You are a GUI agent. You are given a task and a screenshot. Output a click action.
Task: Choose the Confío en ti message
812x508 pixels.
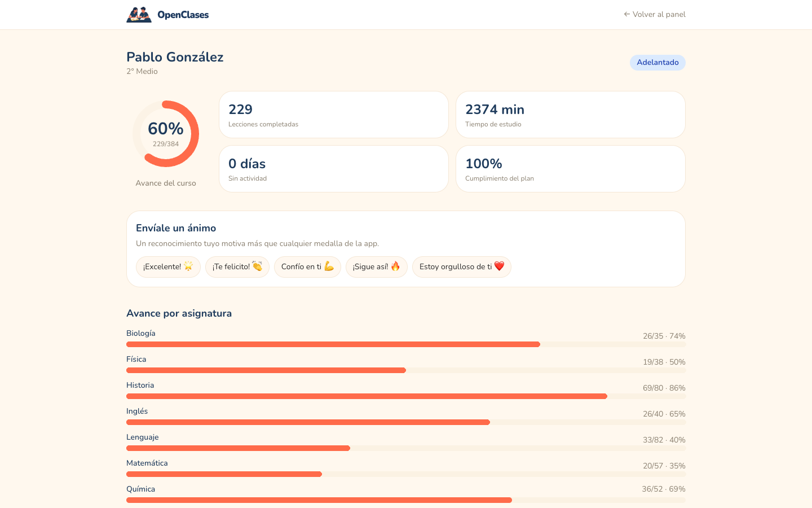point(307,267)
